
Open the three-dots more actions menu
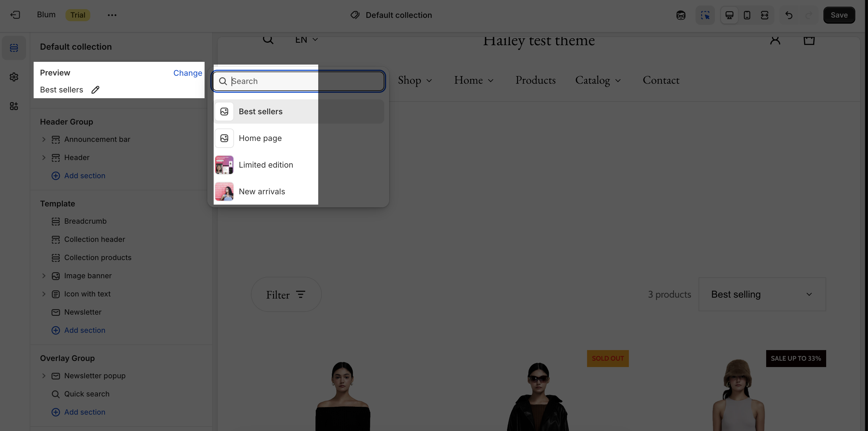pos(112,15)
